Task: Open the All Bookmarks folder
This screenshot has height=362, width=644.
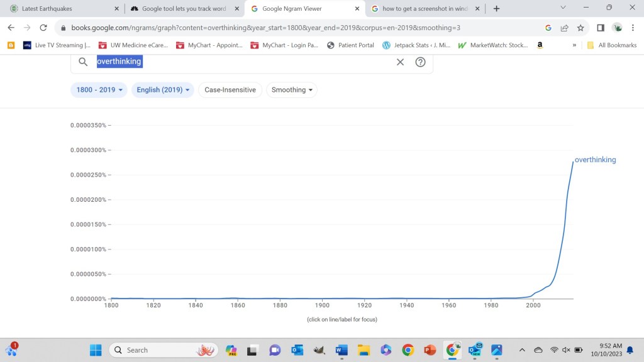Action: (611, 45)
